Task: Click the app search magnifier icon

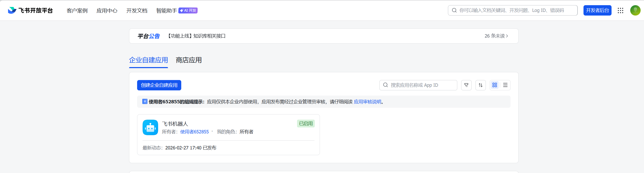Action: tap(385, 85)
